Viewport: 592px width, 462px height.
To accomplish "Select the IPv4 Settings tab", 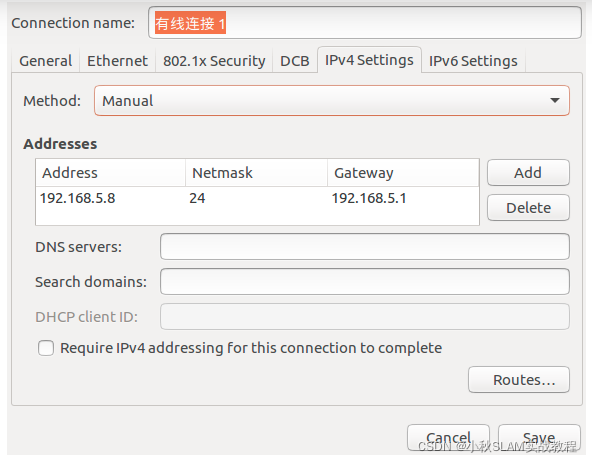I will [x=369, y=60].
